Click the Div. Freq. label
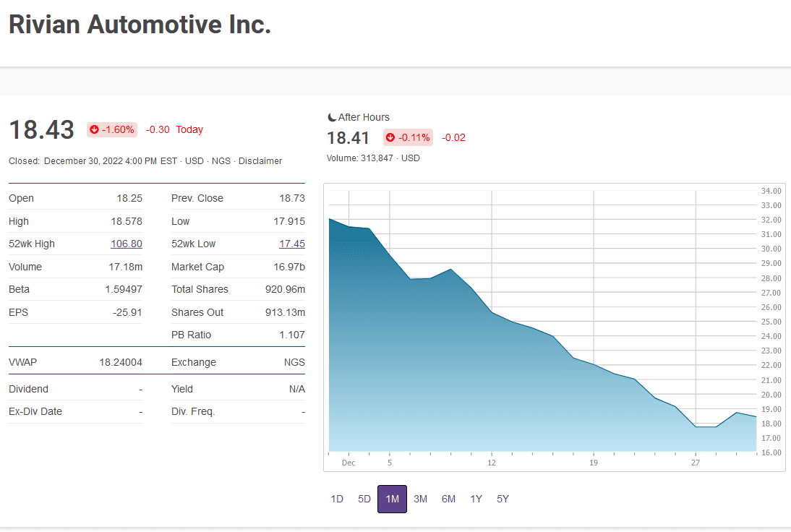 coord(193,411)
